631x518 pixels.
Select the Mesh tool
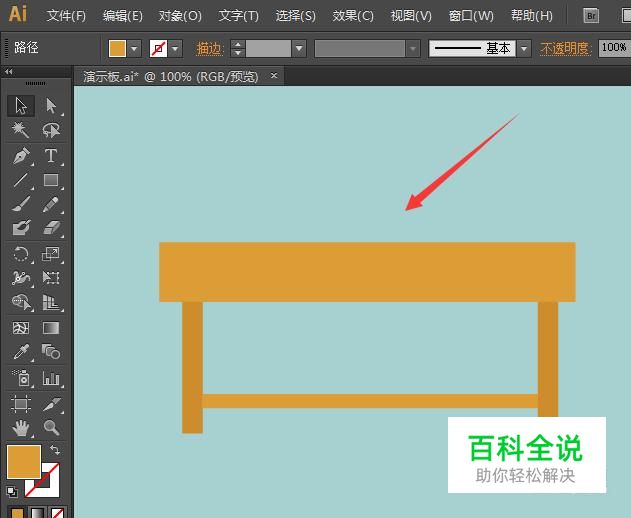[x=21, y=328]
